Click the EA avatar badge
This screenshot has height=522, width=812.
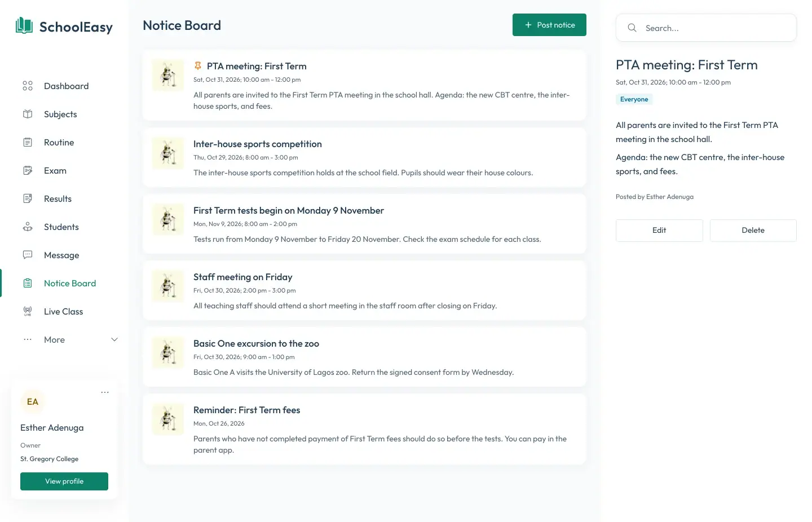[x=33, y=402]
